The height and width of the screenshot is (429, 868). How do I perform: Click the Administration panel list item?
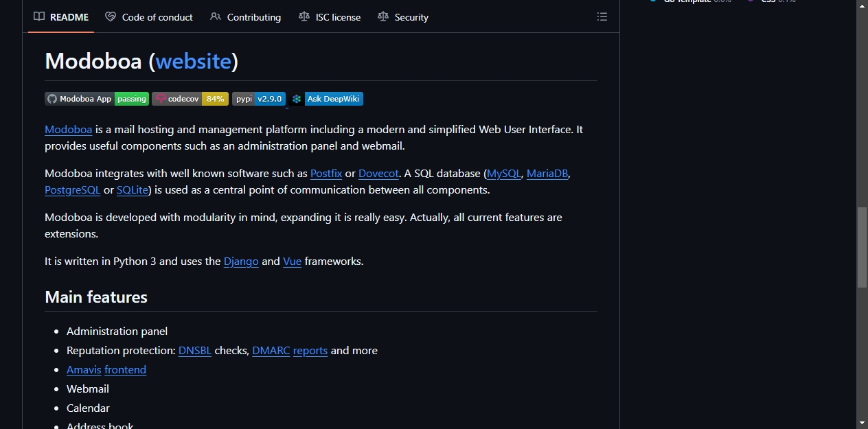pos(117,331)
